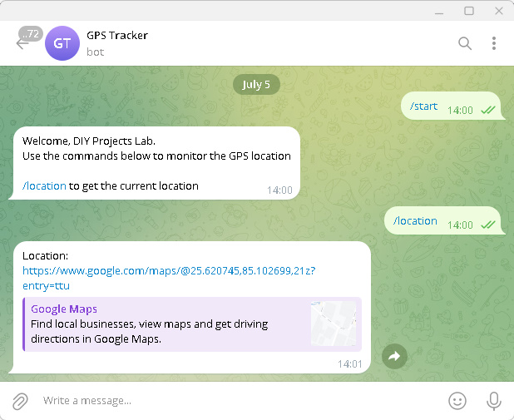The height and width of the screenshot is (420, 514).
Task: Open the GPS Tracker chat title
Action: [x=117, y=36]
